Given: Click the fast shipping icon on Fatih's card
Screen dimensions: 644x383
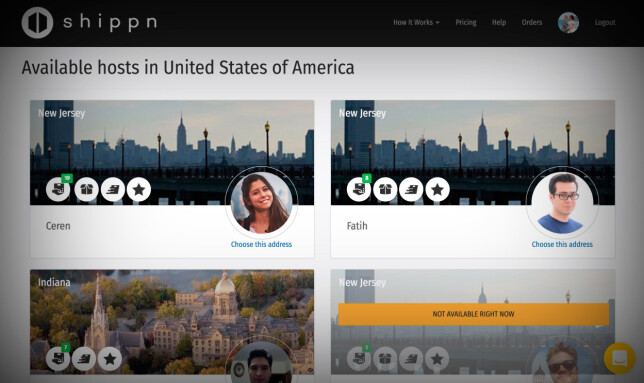Looking at the screenshot, I should [x=411, y=189].
